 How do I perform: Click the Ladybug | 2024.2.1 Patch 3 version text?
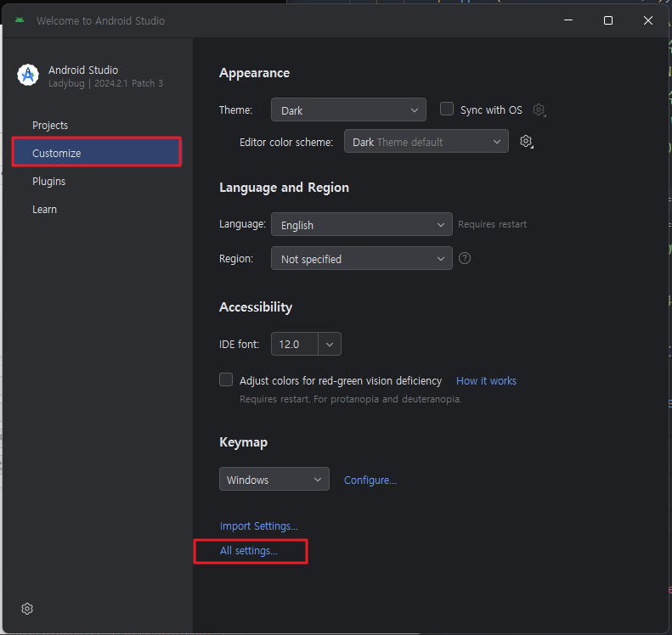click(x=105, y=83)
